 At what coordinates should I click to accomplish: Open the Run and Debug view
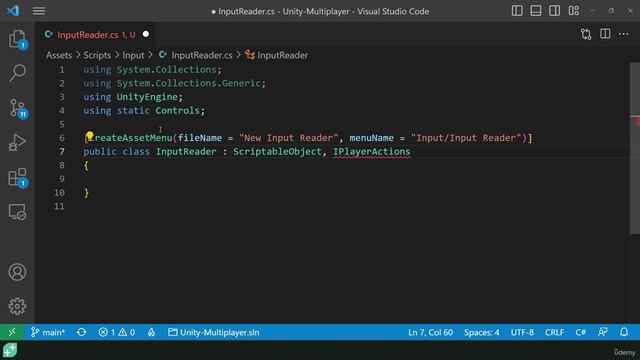click(17, 142)
